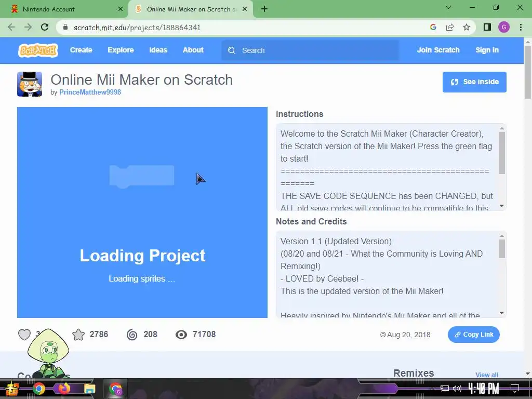Click Instructions scrollbar up arrow
Viewport: 532px width, 399px height.
pyautogui.click(x=502, y=128)
